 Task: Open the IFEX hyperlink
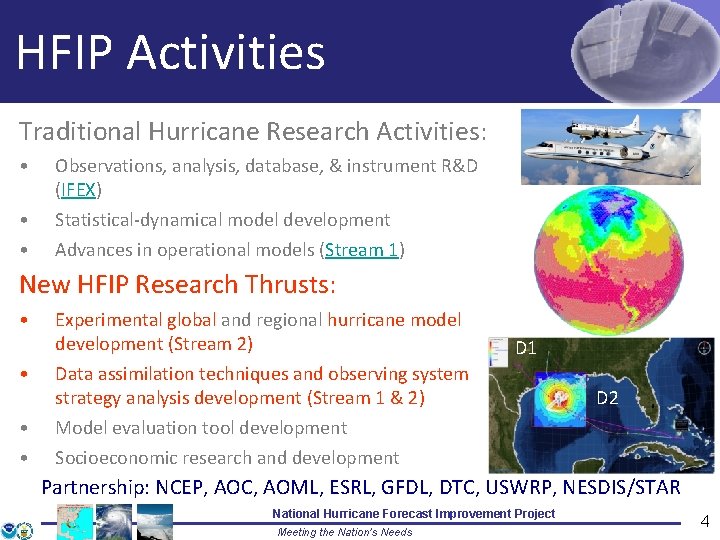click(78, 189)
